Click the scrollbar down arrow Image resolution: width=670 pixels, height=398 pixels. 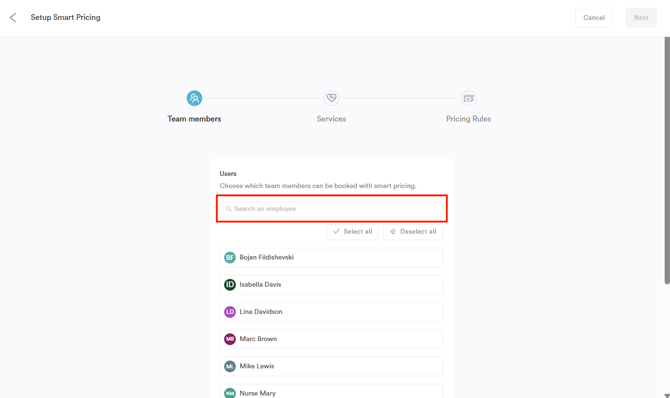[667, 395]
